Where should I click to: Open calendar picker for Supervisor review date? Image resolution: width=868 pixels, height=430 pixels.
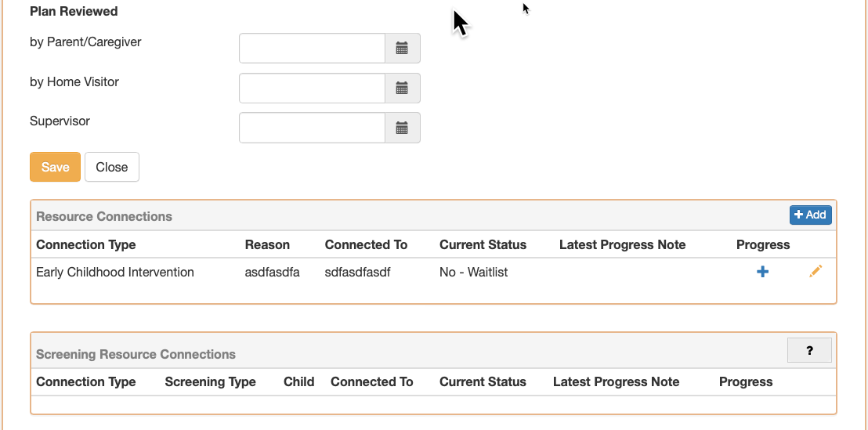pos(403,128)
